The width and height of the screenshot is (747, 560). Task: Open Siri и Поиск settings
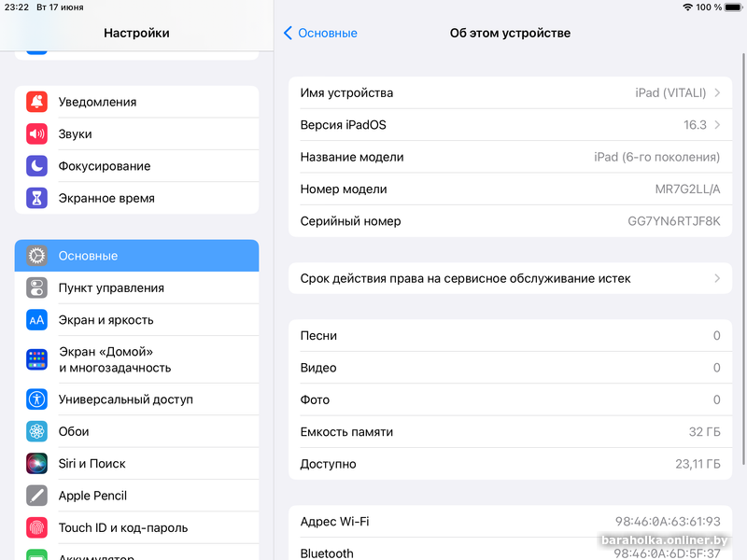[136, 464]
